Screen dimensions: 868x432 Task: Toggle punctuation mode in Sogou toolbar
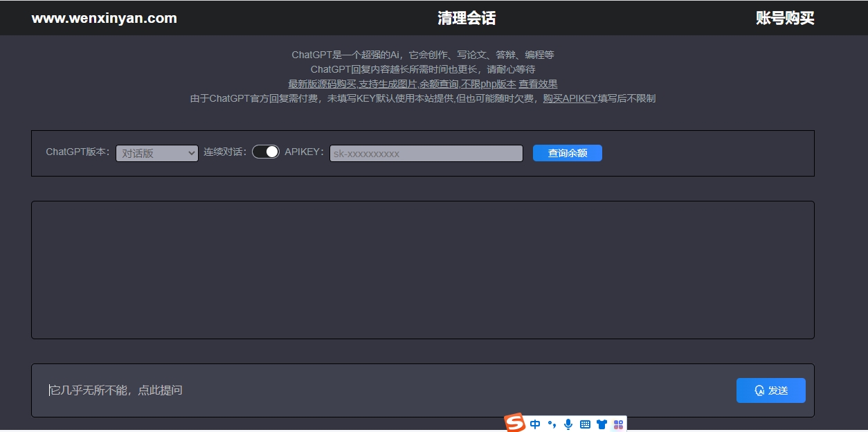(x=552, y=424)
